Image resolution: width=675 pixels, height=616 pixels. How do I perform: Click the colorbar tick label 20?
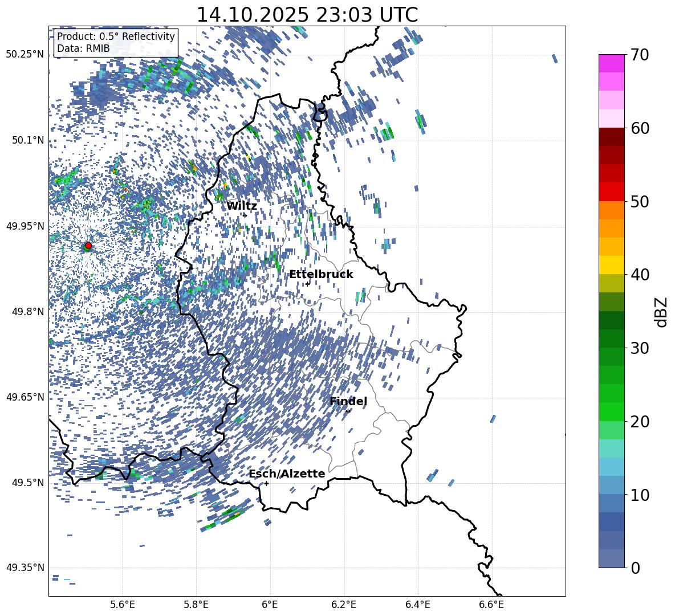coord(640,421)
